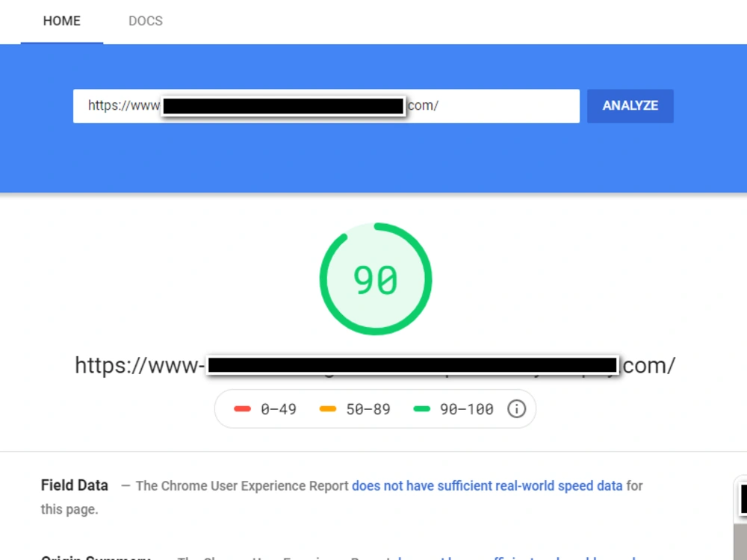Click the analyzed page URL below score
This screenshot has width=747, height=560.
click(x=375, y=366)
